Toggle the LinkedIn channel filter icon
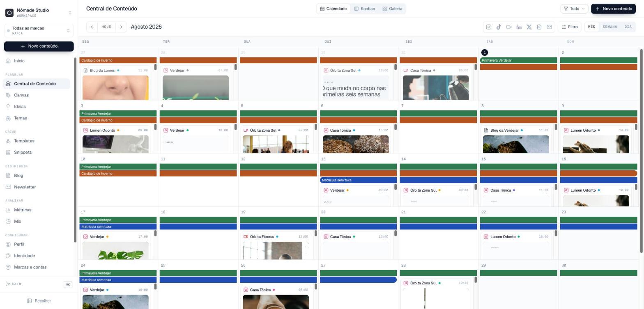This screenshot has width=644, height=309. (x=519, y=27)
